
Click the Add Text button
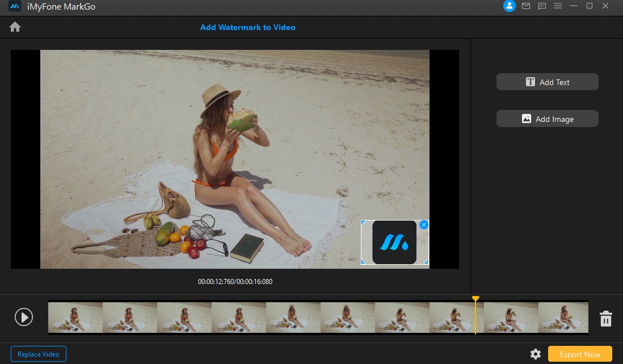coord(547,82)
